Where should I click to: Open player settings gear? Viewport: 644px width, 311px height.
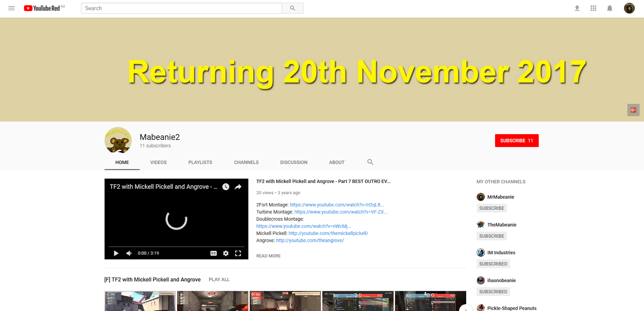(x=226, y=253)
